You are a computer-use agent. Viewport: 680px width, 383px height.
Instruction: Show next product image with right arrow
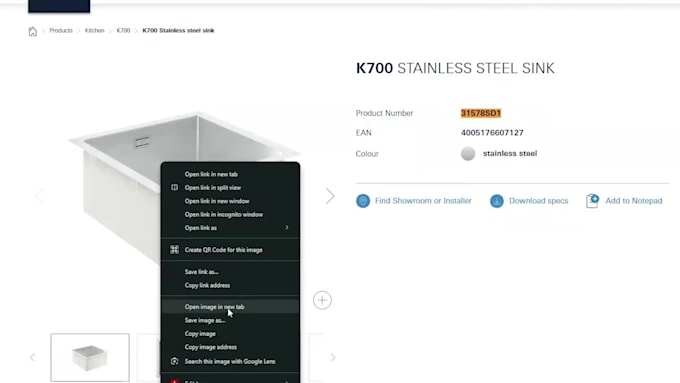pyautogui.click(x=330, y=196)
